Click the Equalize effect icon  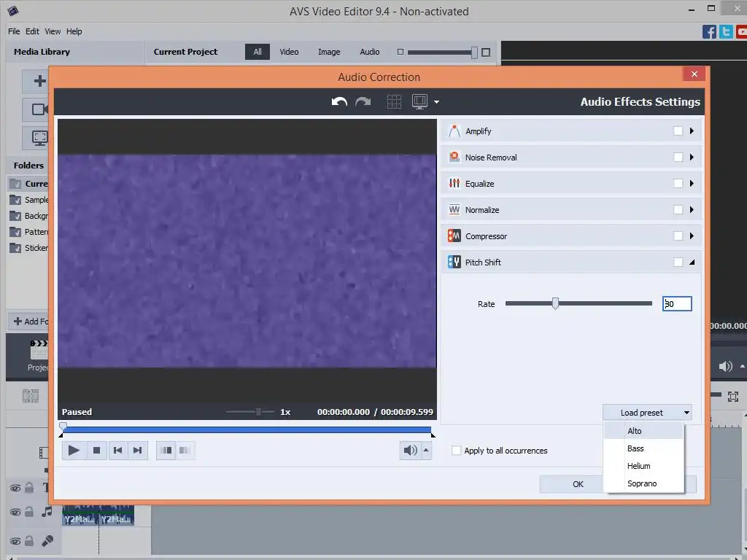(454, 183)
